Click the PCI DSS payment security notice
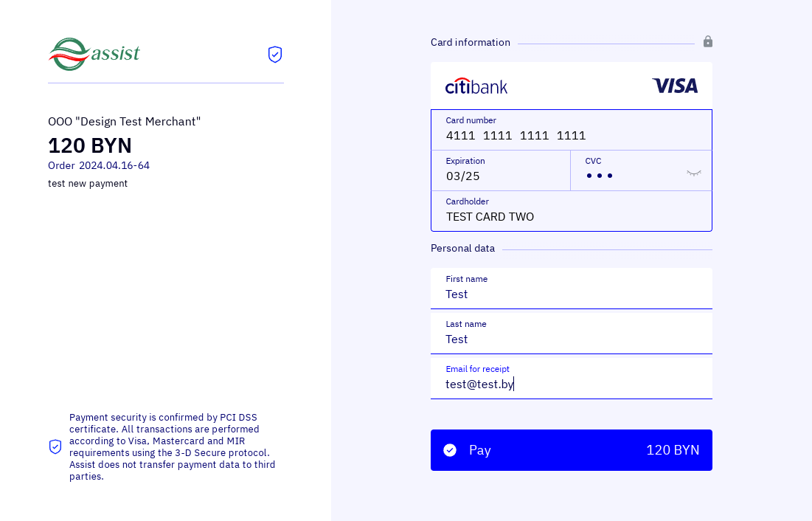The image size is (812, 521). (x=173, y=446)
